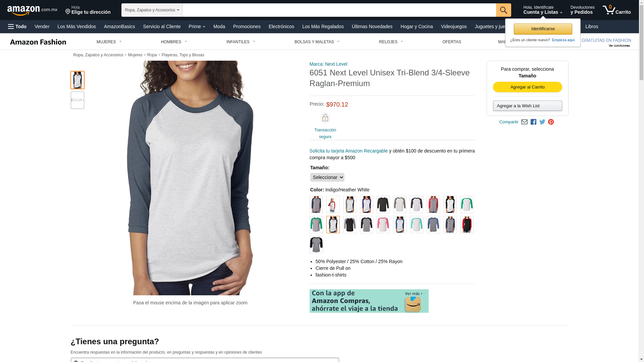Expand the MUJERES fashion menu
This screenshot has height=362, width=644.
(x=109, y=42)
